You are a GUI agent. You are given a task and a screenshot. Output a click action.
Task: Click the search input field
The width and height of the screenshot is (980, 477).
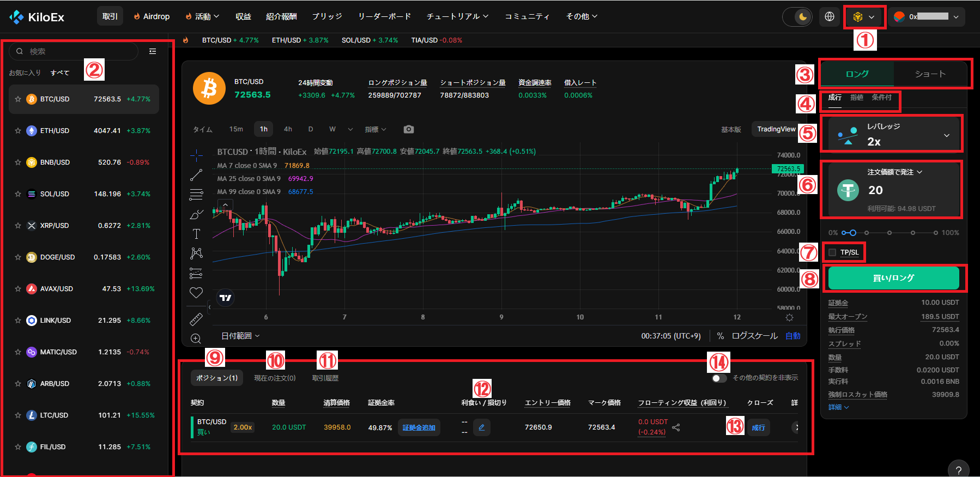(76, 51)
